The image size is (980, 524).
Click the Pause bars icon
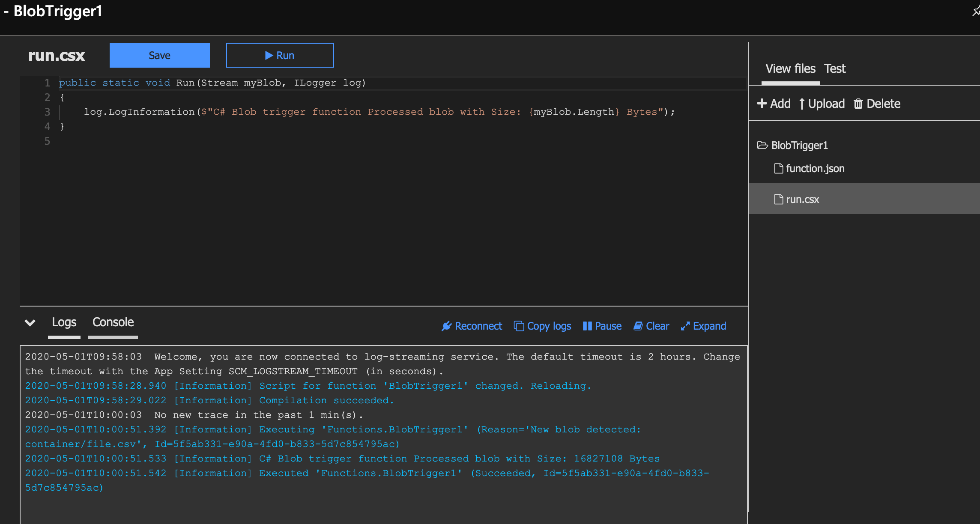[587, 326]
